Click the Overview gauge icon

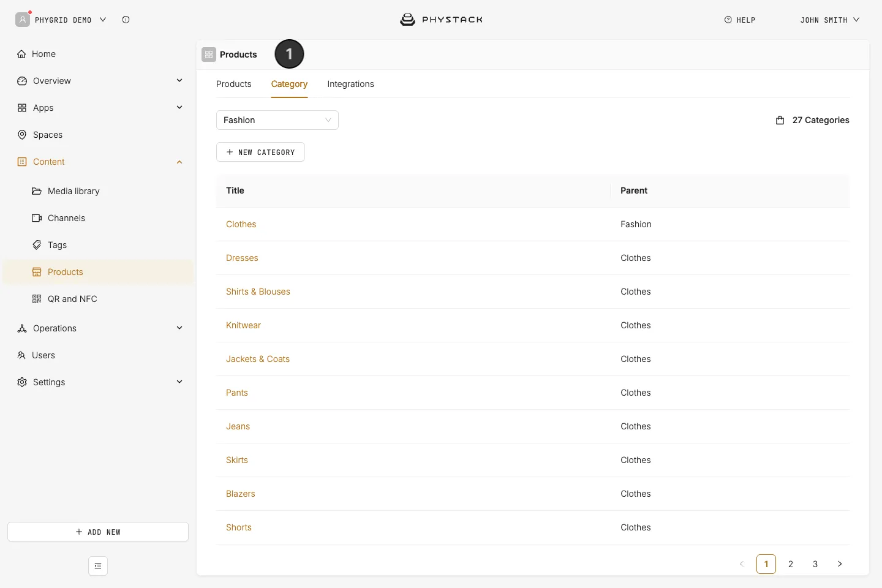[x=22, y=81]
